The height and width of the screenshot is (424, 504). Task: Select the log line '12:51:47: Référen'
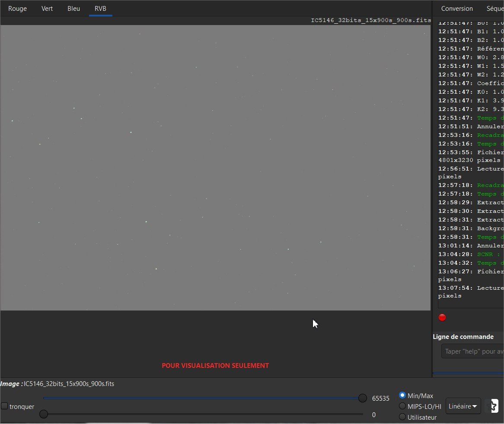(x=471, y=48)
